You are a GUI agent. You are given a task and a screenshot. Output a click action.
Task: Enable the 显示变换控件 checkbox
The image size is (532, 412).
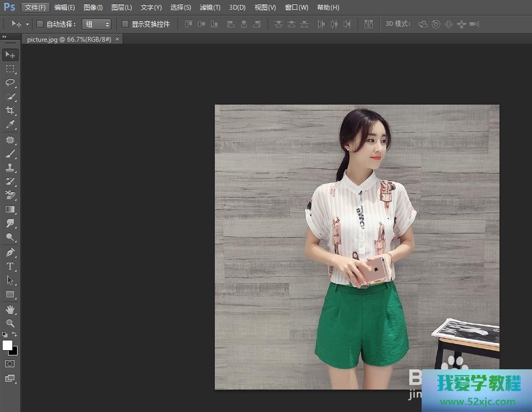(x=125, y=24)
